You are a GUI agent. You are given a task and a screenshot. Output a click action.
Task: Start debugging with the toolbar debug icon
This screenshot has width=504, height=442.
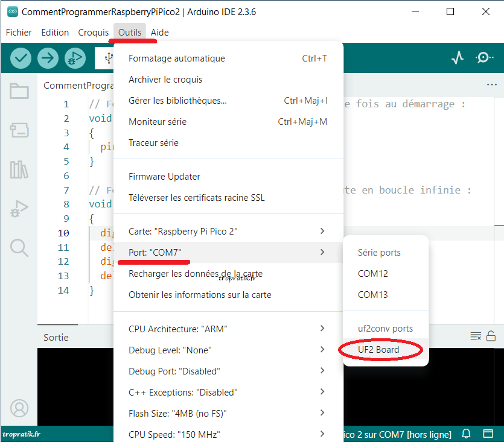[75, 58]
